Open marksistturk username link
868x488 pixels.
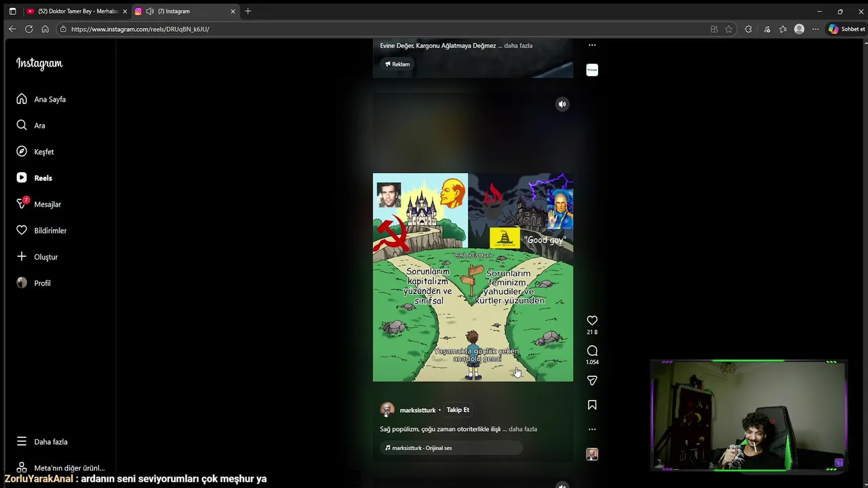coord(418,410)
